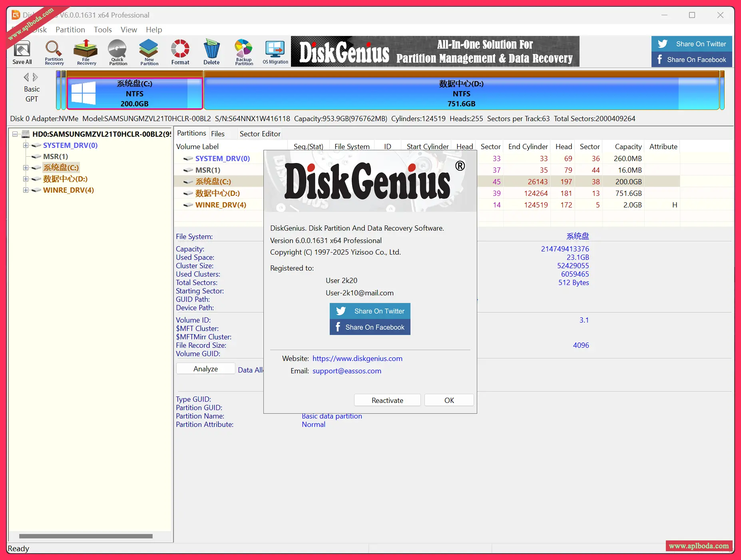Start the OS Migration tool

tap(275, 52)
